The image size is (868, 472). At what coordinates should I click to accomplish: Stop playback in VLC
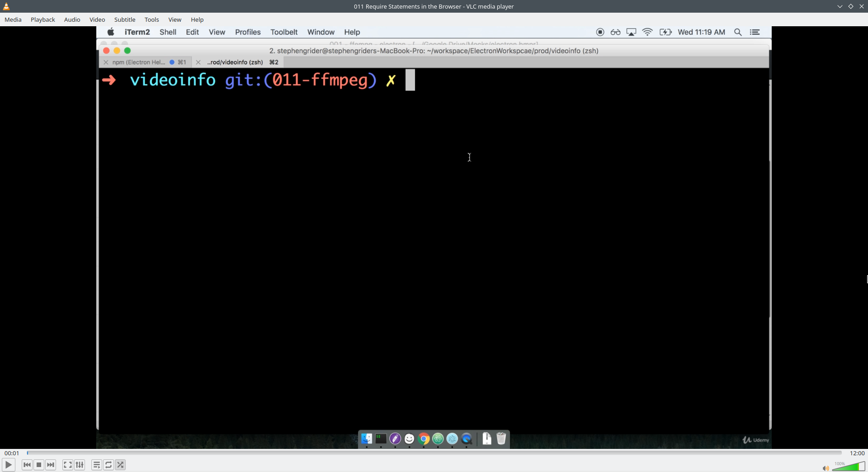(39, 465)
